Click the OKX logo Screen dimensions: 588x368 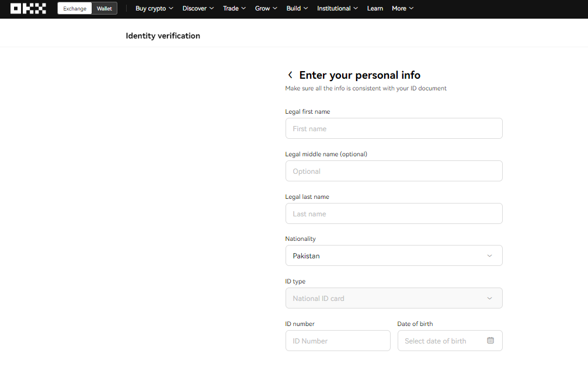pyautogui.click(x=28, y=8)
